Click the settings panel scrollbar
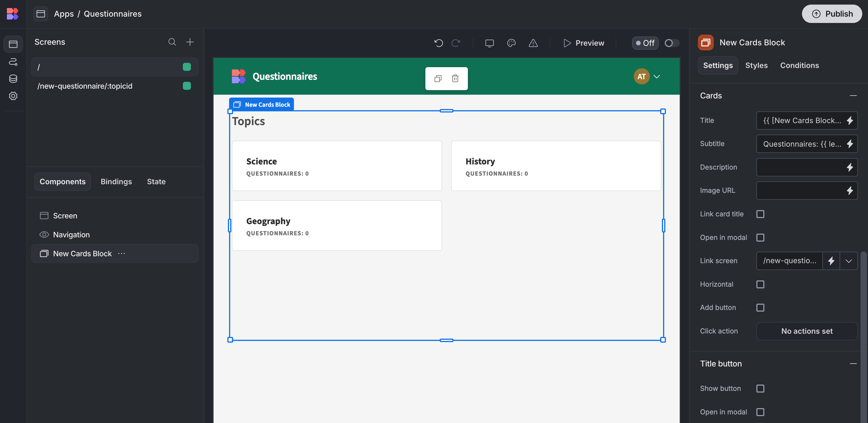868x423 pixels. tap(863, 337)
